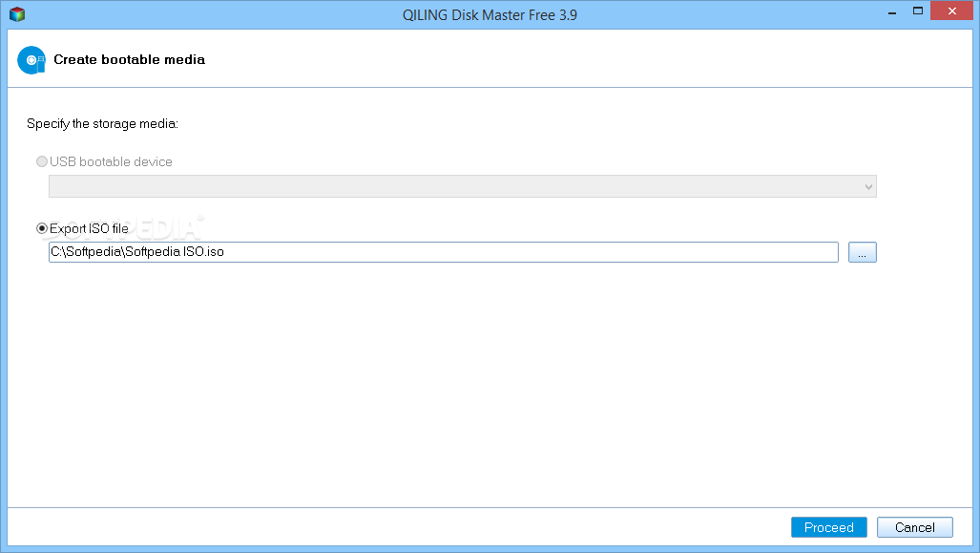Open the USB device dropdown list
Image resolution: width=980 pixels, height=553 pixels.
pyautogui.click(x=463, y=186)
